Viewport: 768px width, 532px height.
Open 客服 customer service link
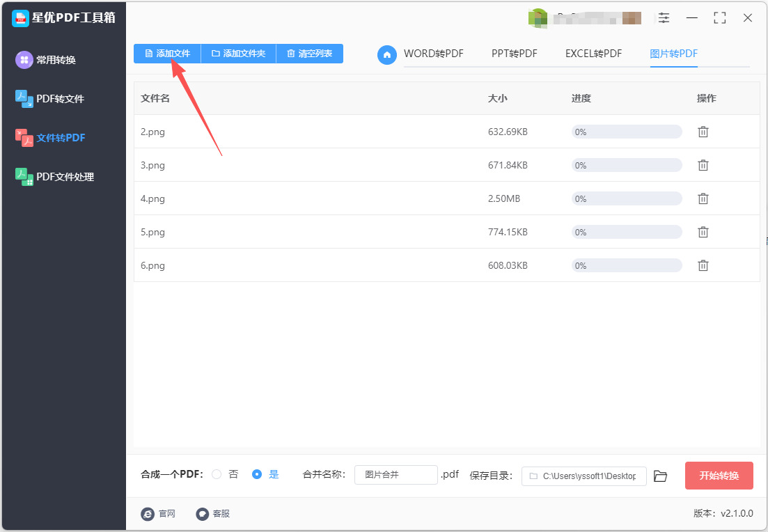tap(212, 513)
